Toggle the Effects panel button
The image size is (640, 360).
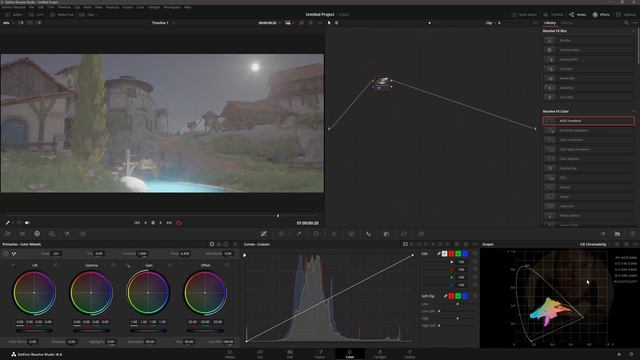coord(601,15)
